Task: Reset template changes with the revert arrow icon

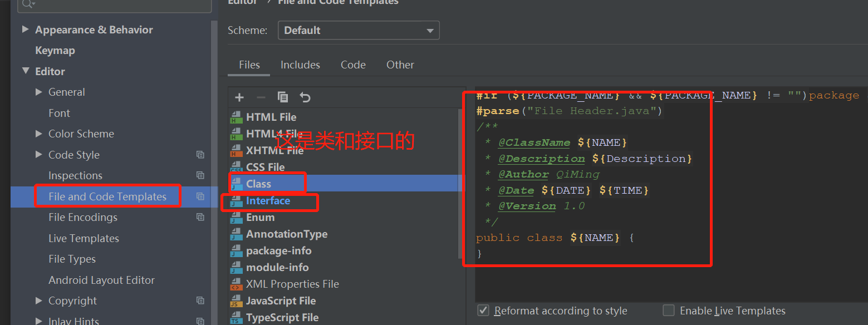Action: point(305,97)
